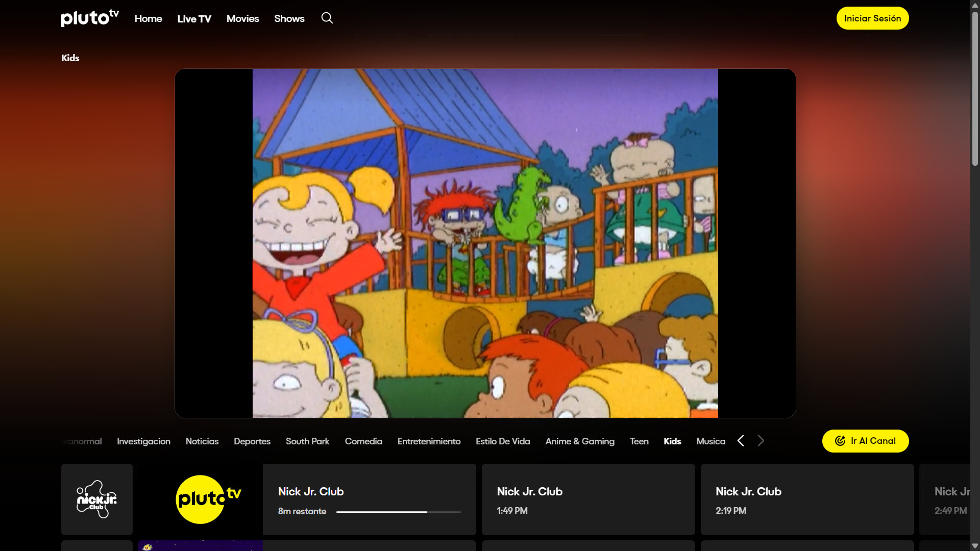980x551 pixels.
Task: Go to previous categories with left chevron
Action: pyautogui.click(x=741, y=441)
